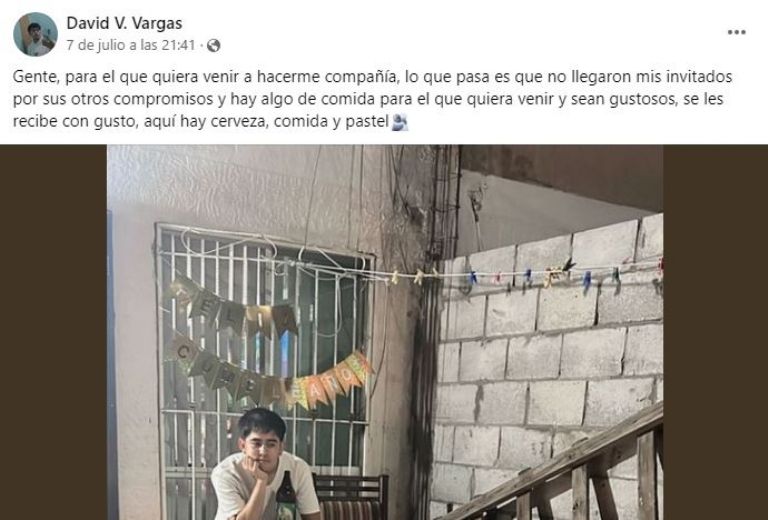Click the beer bottle in the photo
The image size is (768, 520).
(287, 496)
